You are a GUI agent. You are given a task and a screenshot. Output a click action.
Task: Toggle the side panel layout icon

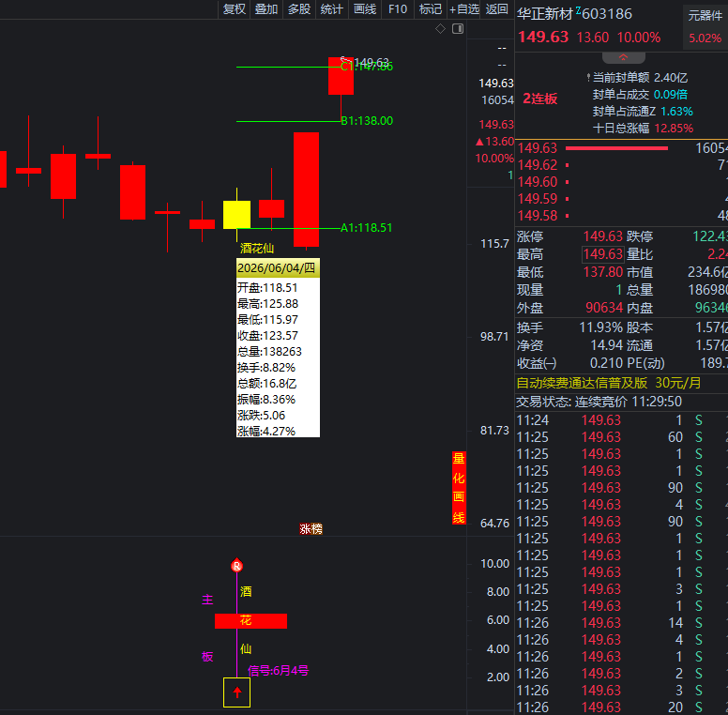point(458,29)
